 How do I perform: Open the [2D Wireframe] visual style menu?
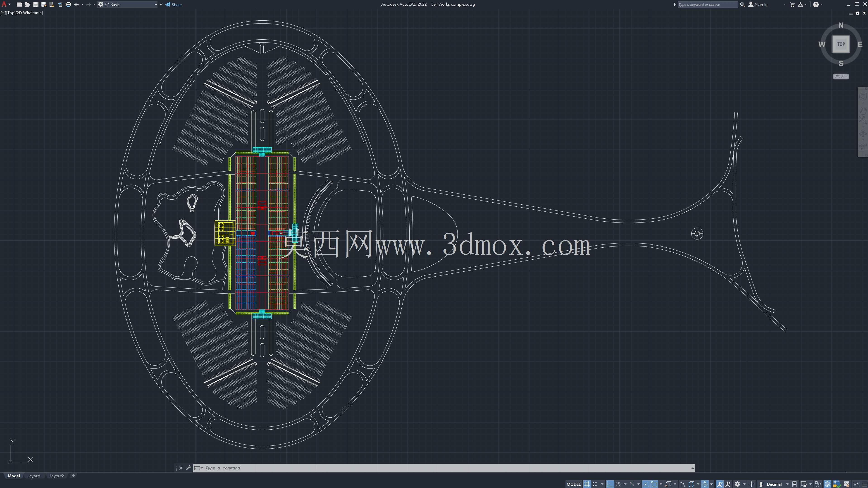click(x=30, y=13)
